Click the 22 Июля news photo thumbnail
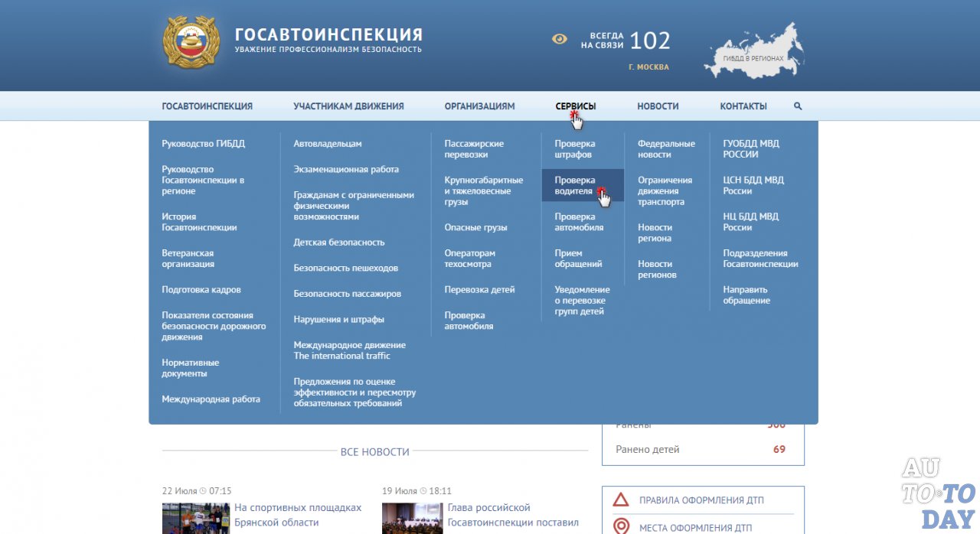The width and height of the screenshot is (980, 534). 195,518
